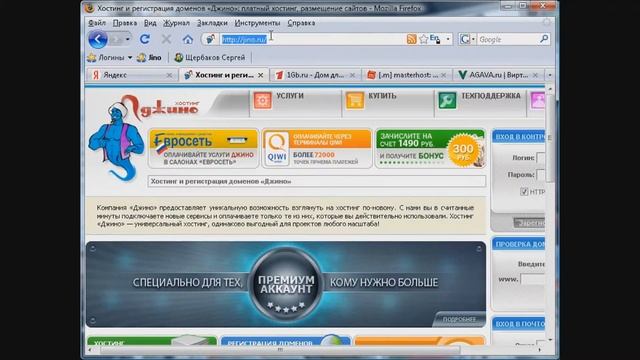Open the Журнал menu
640x360 pixels.
[x=176, y=23]
